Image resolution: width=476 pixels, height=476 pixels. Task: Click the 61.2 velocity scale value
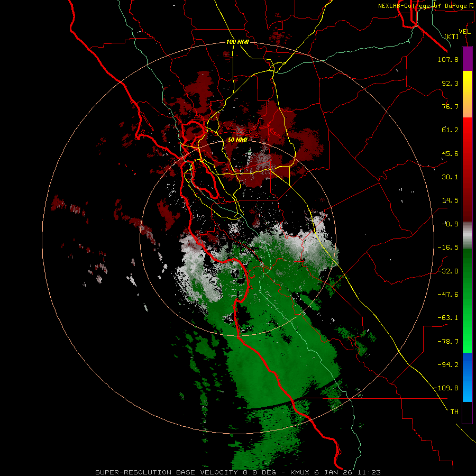point(450,130)
